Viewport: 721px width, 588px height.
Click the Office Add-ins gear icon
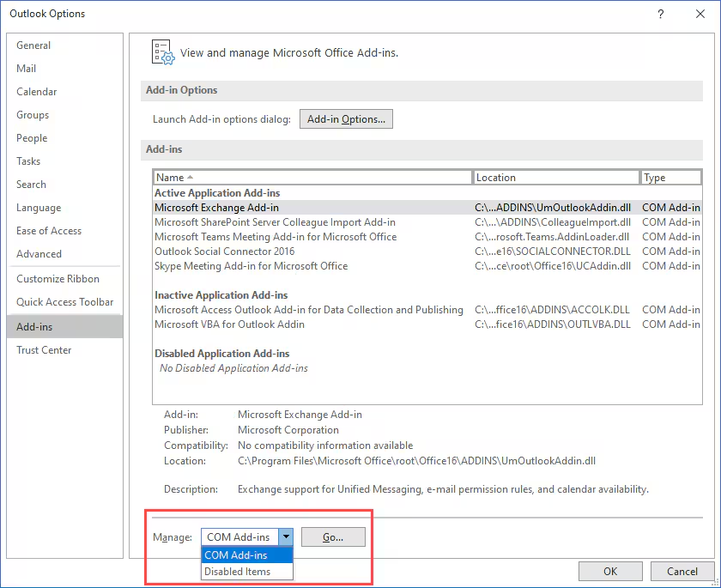pos(162,52)
